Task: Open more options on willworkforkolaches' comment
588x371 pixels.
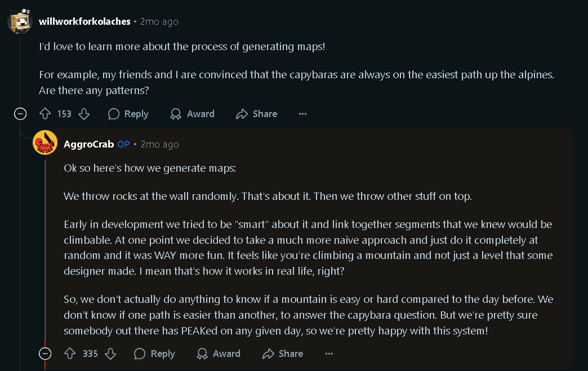Action: click(x=302, y=114)
